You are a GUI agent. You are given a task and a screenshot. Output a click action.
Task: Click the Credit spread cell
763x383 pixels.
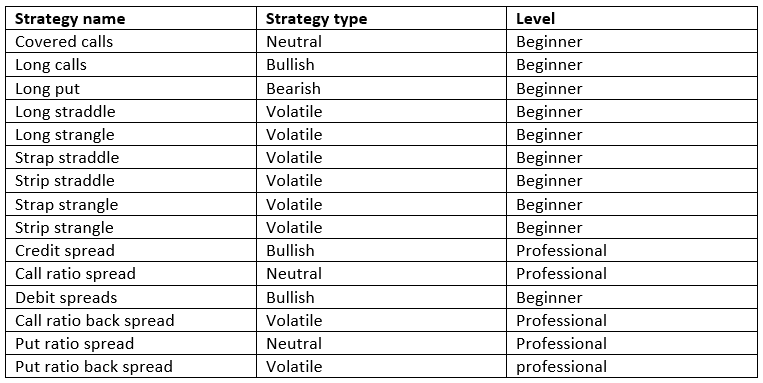coord(131,250)
